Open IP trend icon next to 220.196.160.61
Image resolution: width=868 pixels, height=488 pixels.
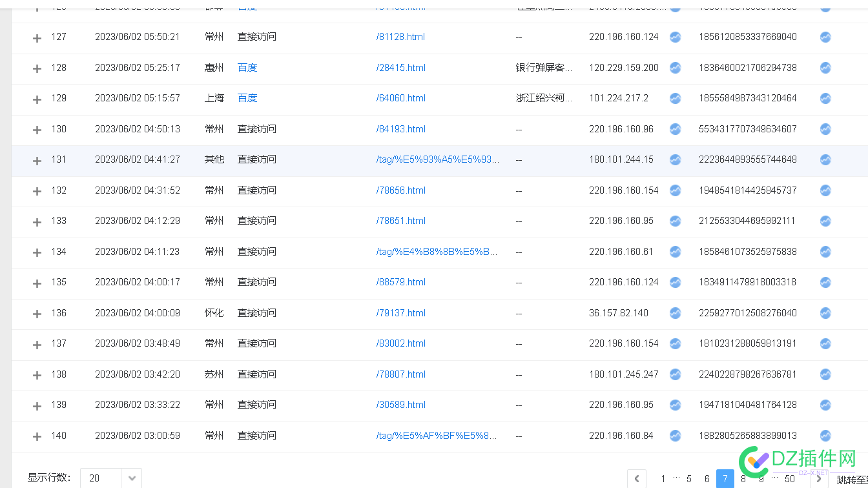675,252
